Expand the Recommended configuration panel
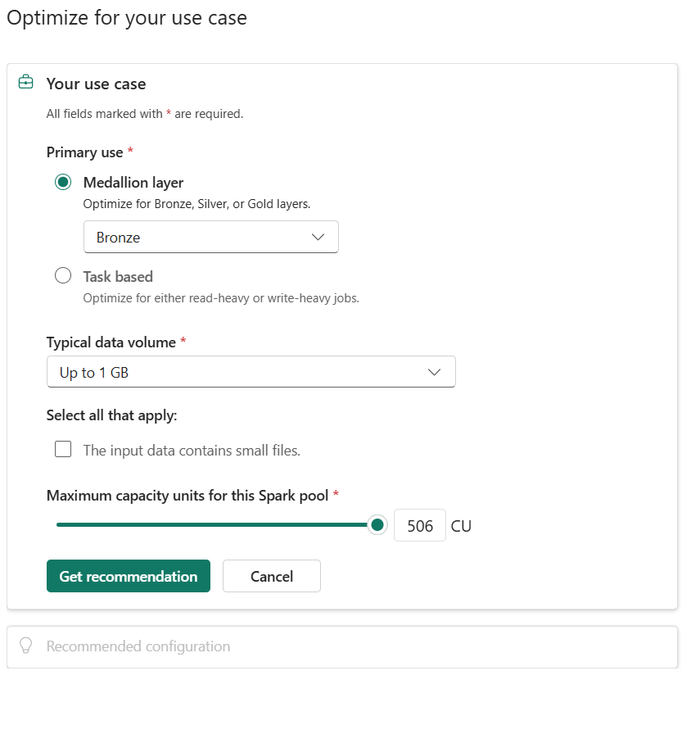700x748 pixels. (341, 646)
